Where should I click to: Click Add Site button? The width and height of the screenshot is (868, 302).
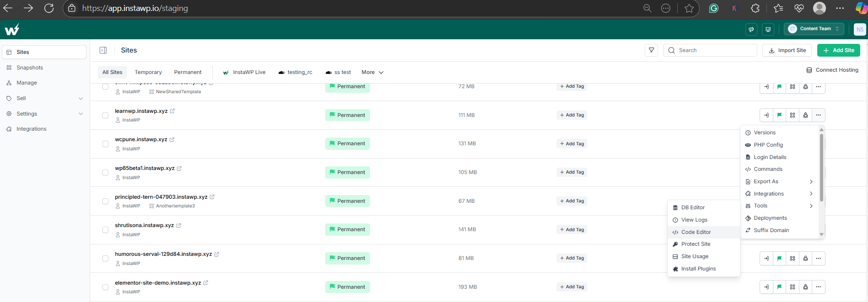[839, 50]
